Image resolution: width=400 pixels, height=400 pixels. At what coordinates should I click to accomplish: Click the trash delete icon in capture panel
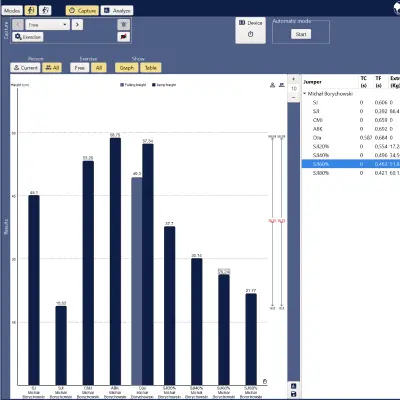pos(124,25)
